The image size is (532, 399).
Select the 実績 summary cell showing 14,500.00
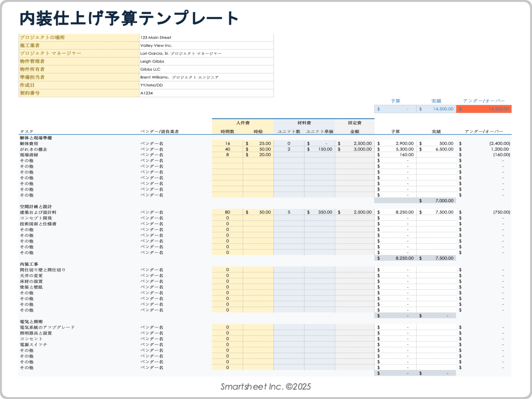pos(436,109)
